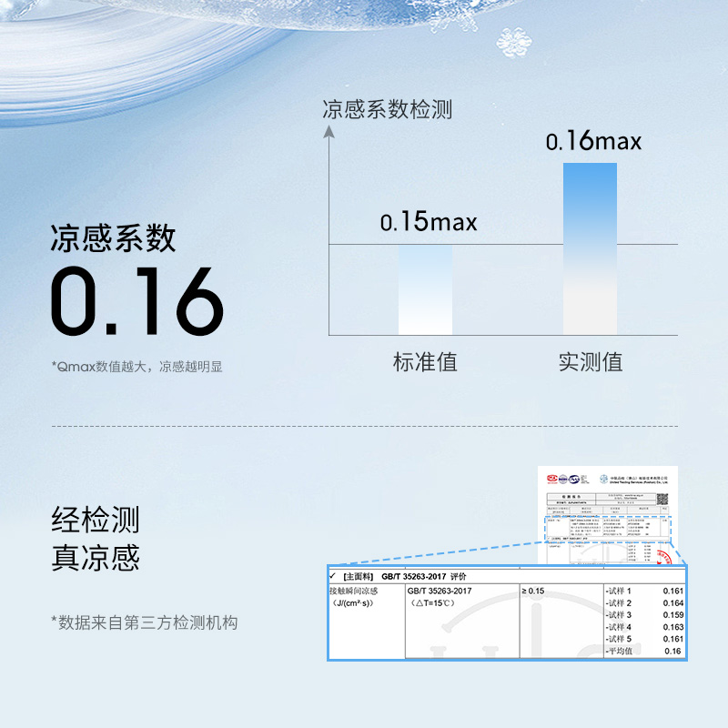Click the row label -试样 5
Viewport: 728px width, 728px height.
pyautogui.click(x=618, y=639)
